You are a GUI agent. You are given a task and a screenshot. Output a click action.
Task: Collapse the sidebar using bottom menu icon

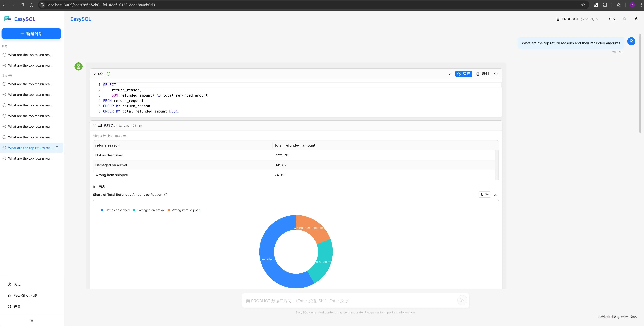pos(31,321)
